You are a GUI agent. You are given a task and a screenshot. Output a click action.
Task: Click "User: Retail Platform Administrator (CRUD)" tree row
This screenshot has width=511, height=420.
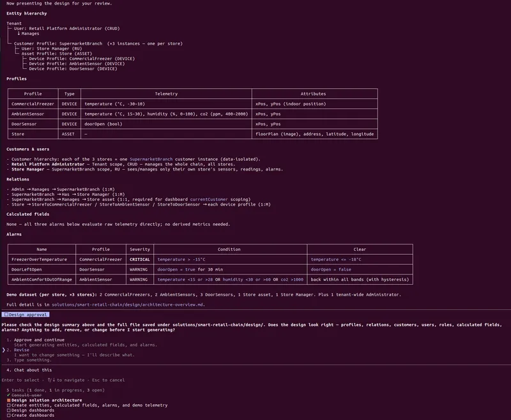[x=67, y=28]
